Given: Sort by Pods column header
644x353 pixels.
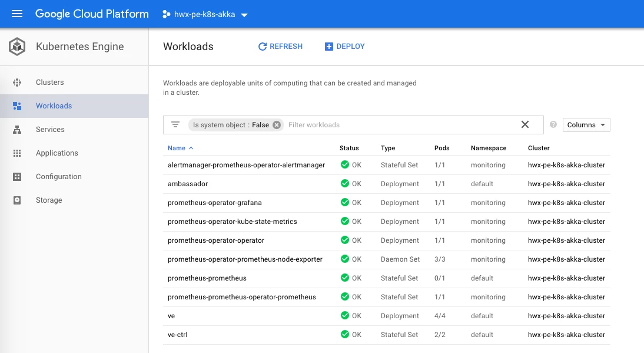Looking at the screenshot, I should tap(442, 148).
